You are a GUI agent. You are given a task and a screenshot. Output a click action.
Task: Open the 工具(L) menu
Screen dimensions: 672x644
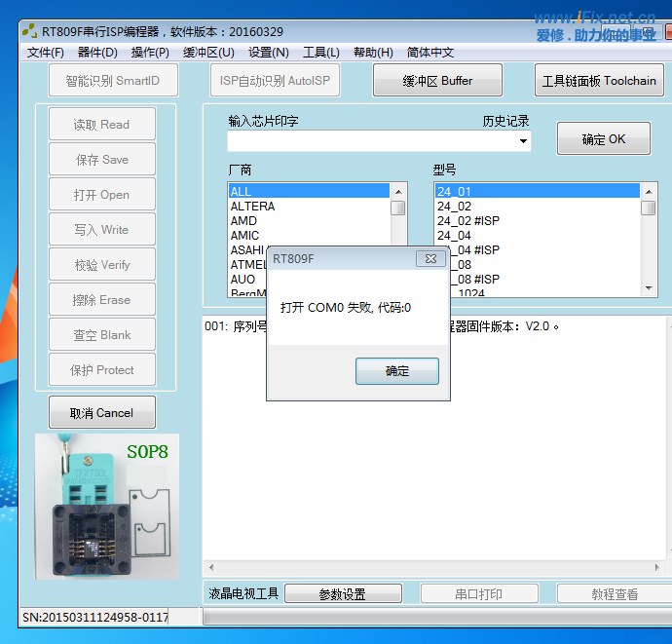point(321,53)
